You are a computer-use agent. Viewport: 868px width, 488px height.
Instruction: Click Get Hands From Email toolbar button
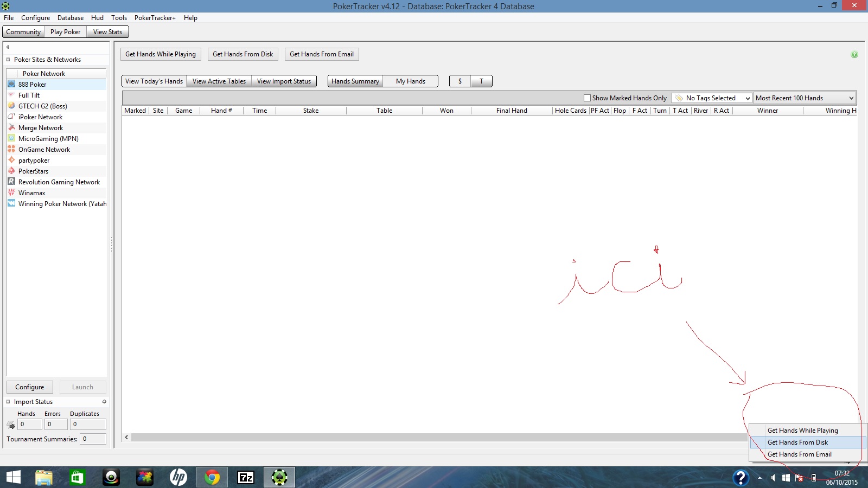(x=322, y=54)
